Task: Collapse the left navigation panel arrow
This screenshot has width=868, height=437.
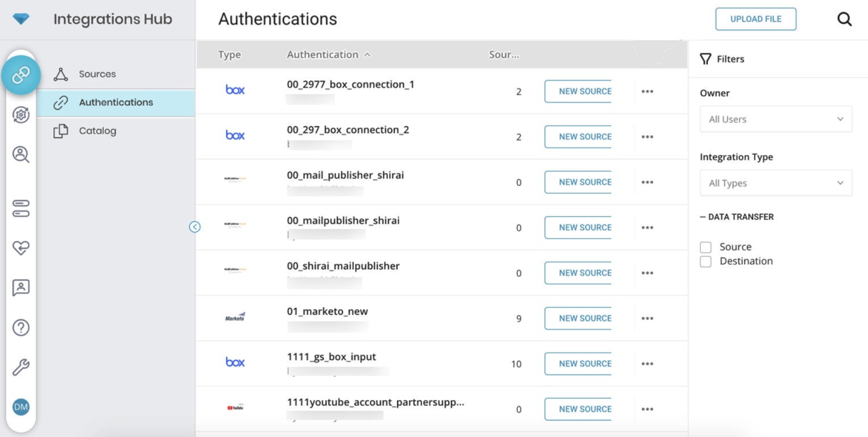Action: click(195, 227)
